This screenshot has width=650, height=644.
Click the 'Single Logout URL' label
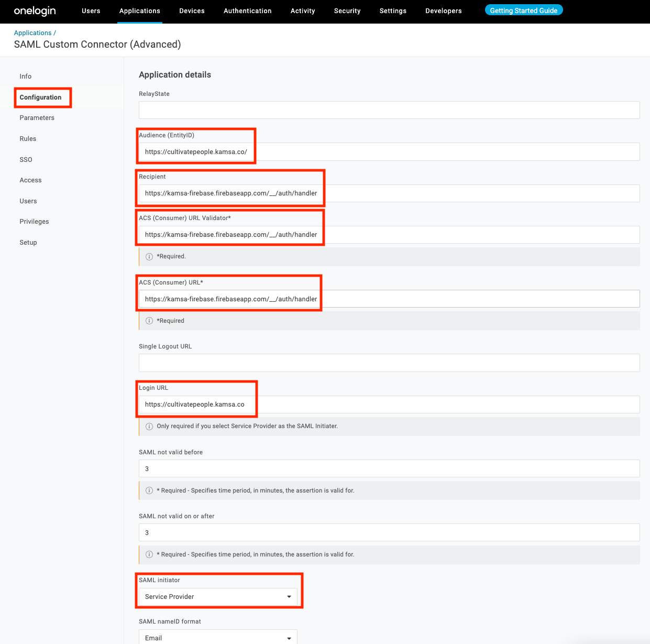pos(166,346)
